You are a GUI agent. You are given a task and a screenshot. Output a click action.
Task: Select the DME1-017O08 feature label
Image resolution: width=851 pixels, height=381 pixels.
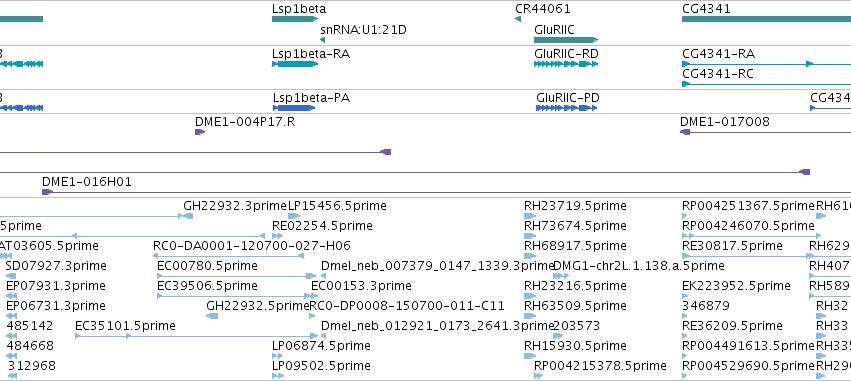(x=725, y=122)
